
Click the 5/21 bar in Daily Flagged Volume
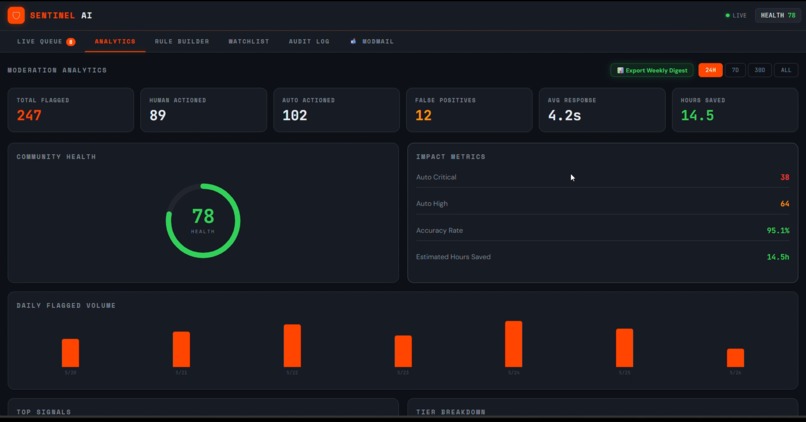click(181, 349)
